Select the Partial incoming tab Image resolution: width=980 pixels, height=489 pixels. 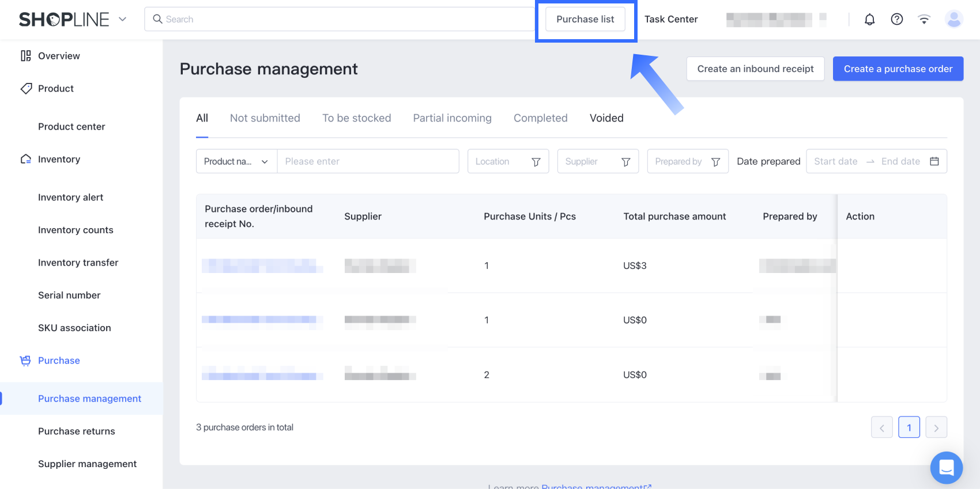coord(452,118)
